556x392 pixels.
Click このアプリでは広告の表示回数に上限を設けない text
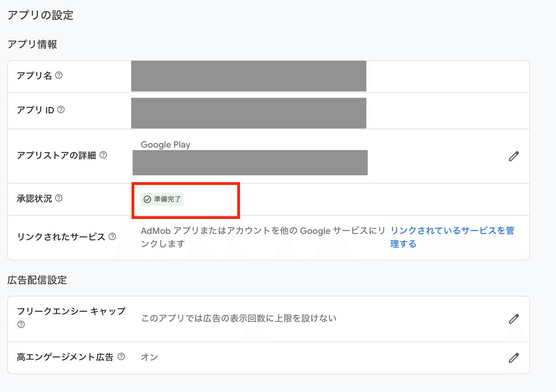tap(239, 318)
